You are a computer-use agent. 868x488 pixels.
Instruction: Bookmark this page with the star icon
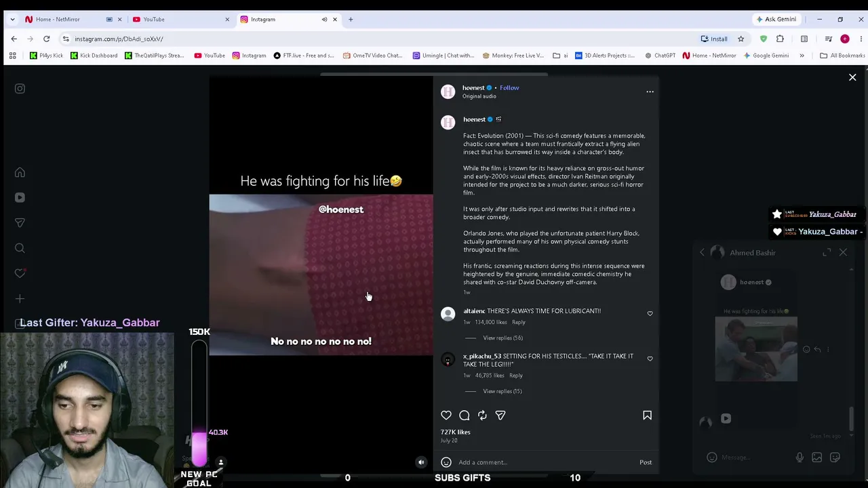(741, 39)
